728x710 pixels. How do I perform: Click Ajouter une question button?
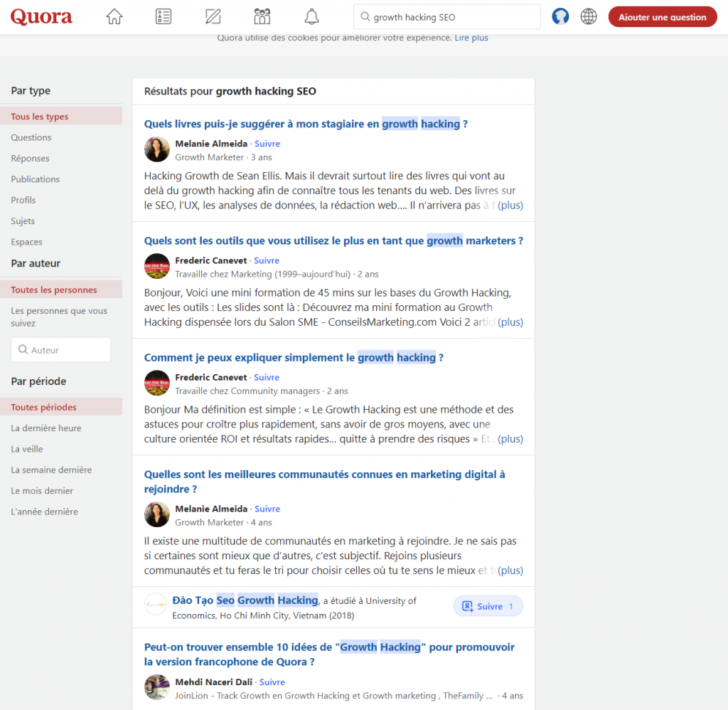pyautogui.click(x=663, y=17)
